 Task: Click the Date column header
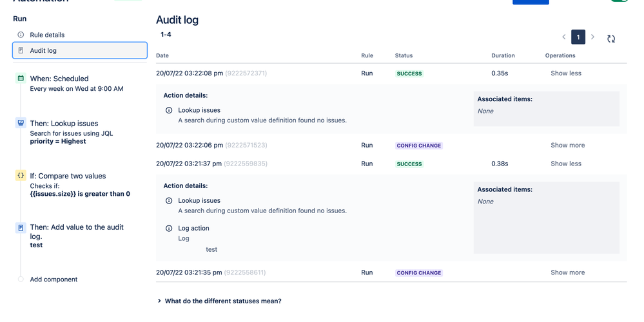click(x=162, y=55)
